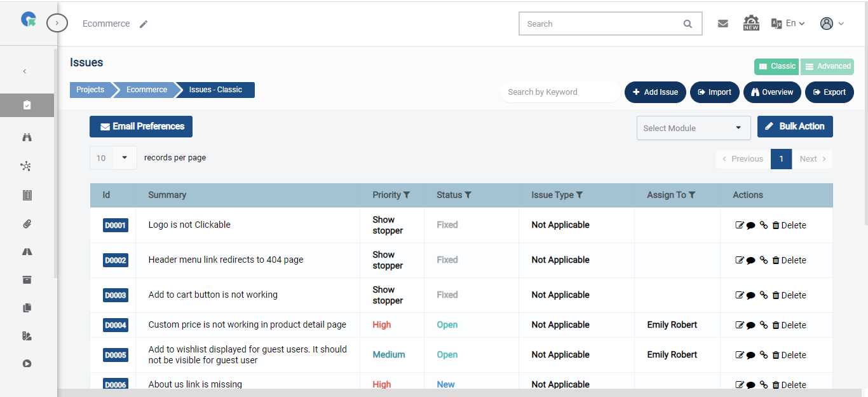Collapse the sidebar using the left chevron
This screenshot has height=397, width=868.
(x=25, y=71)
